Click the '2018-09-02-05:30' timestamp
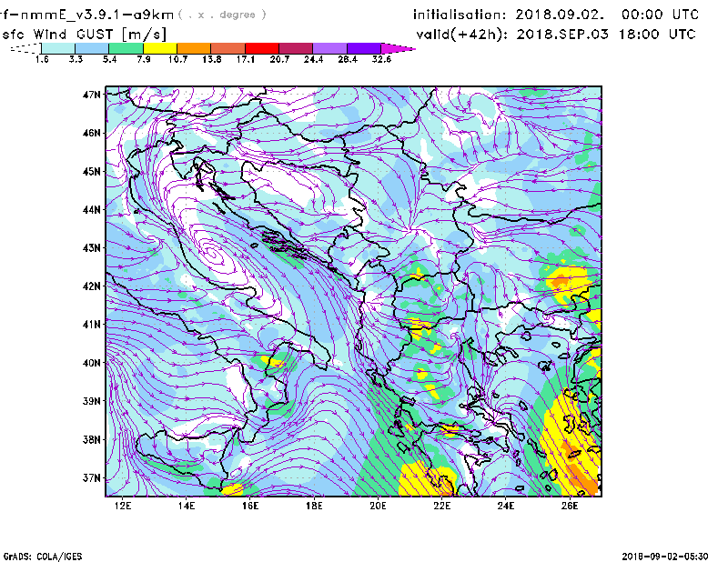728x562 pixels. click(x=665, y=557)
